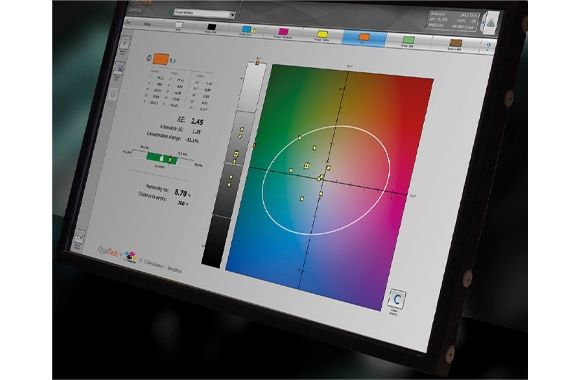The width and height of the screenshot is (580, 380).
Task: Click the C button below color chart
Action: 397,299
